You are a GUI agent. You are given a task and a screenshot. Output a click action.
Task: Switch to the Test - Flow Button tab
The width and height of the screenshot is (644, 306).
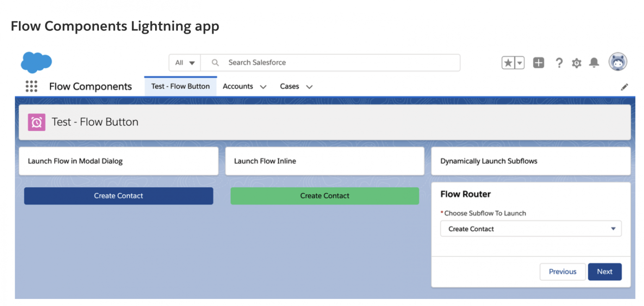(x=180, y=86)
